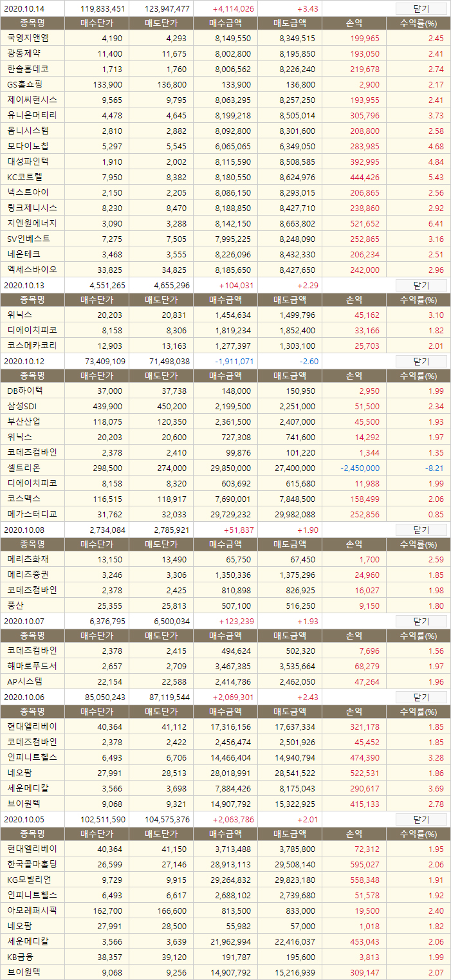Click stock name 부산산업
451x980 pixels.
tap(24, 421)
